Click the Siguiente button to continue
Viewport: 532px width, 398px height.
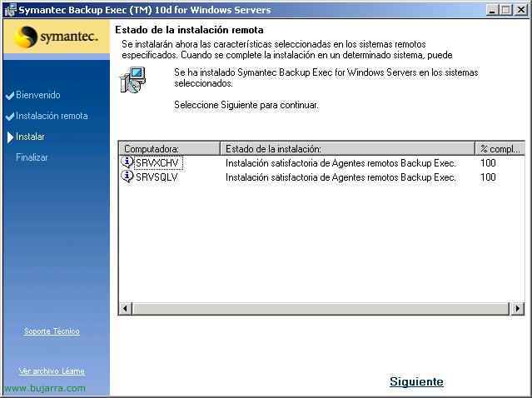(416, 381)
